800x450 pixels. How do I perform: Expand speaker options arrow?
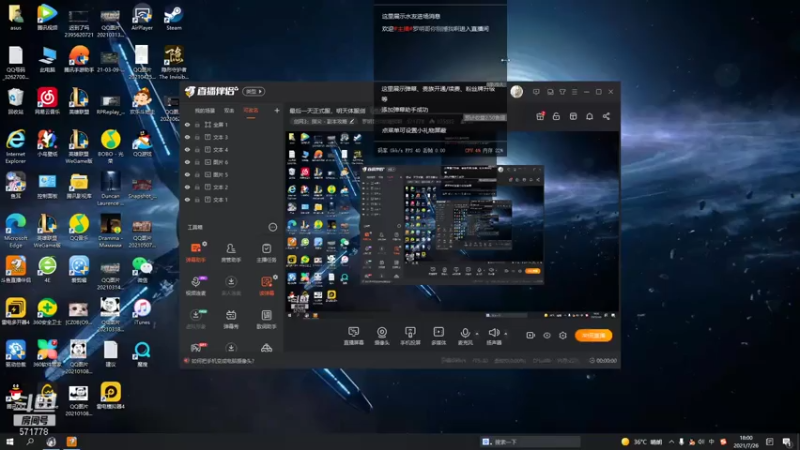[506, 334]
